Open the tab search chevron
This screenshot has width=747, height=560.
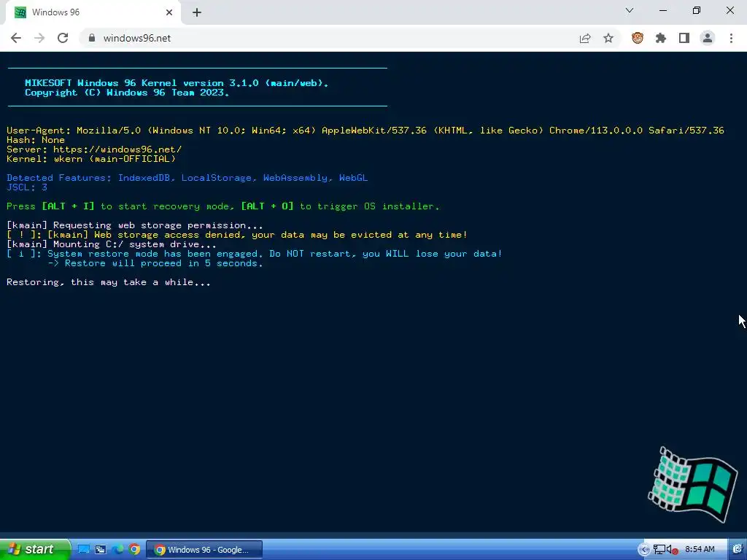coord(630,10)
